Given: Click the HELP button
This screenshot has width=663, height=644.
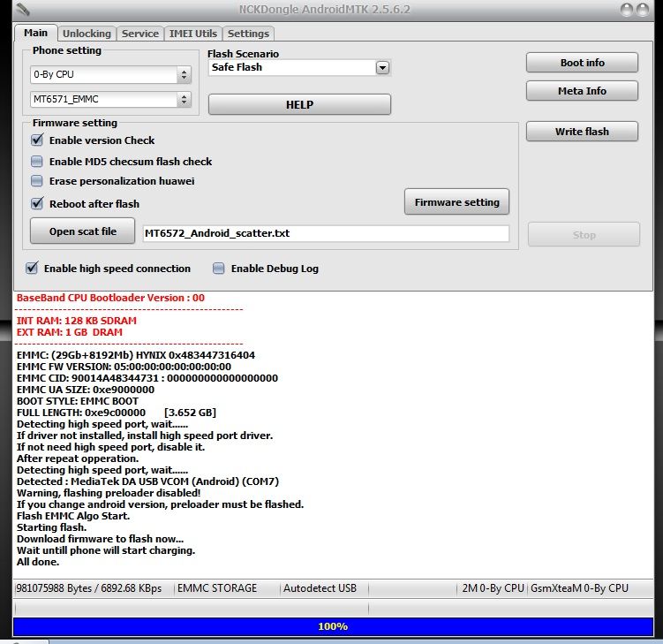Looking at the screenshot, I should coord(299,104).
